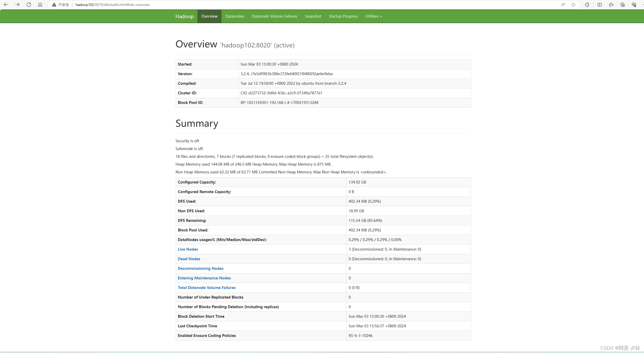Expand the Utilities dropdown menu
This screenshot has width=644, height=353.
tap(373, 16)
